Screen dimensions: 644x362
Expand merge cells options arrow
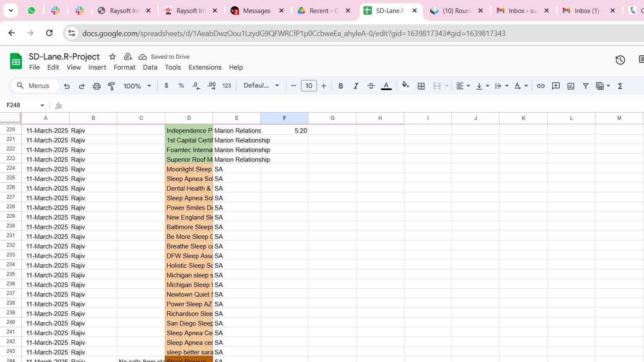[447, 86]
